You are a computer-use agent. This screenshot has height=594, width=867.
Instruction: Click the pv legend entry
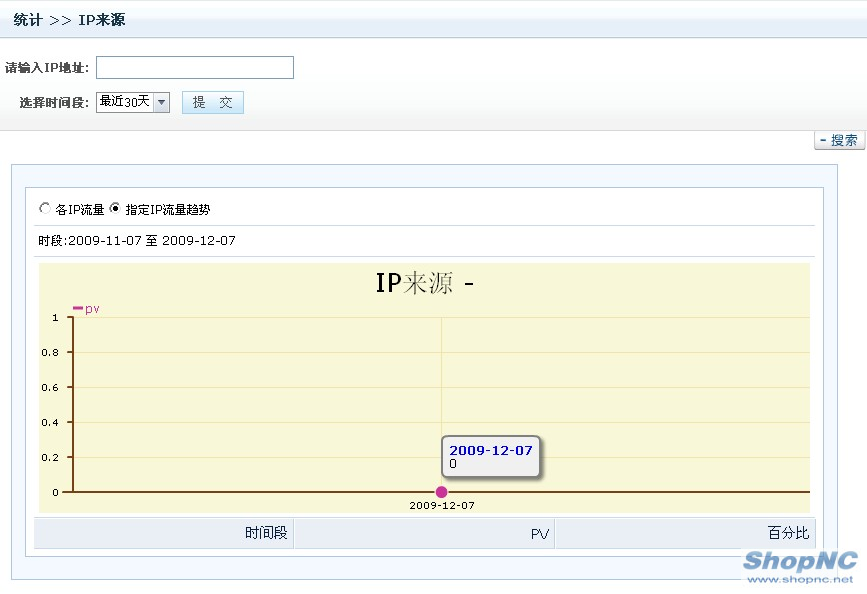pyautogui.click(x=86, y=309)
